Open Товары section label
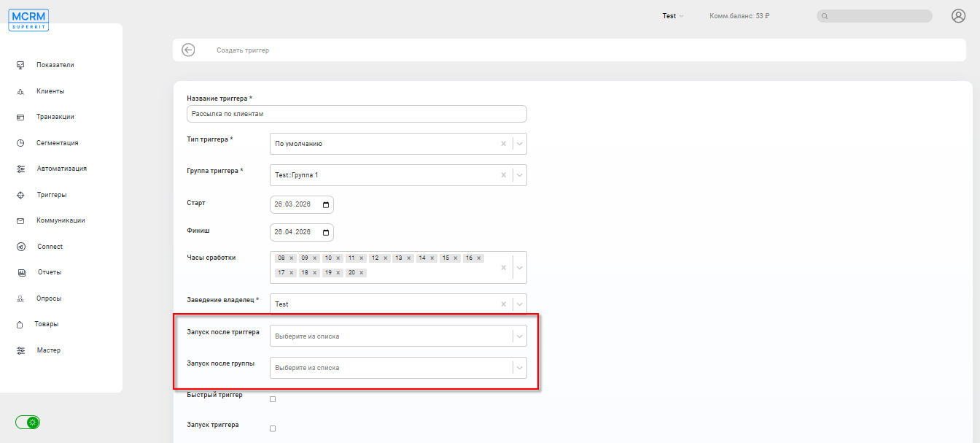The height and width of the screenshot is (443, 980). pos(47,324)
